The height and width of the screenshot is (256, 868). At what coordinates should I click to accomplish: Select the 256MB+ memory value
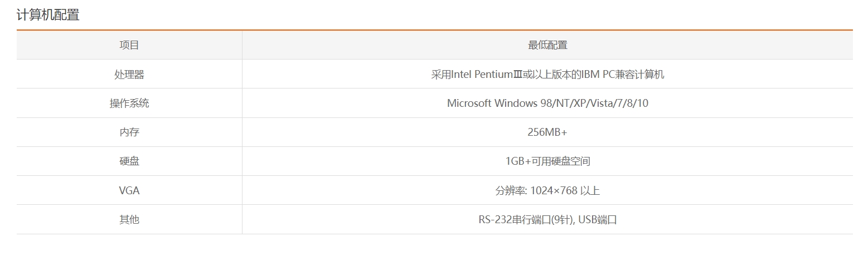pyautogui.click(x=547, y=132)
